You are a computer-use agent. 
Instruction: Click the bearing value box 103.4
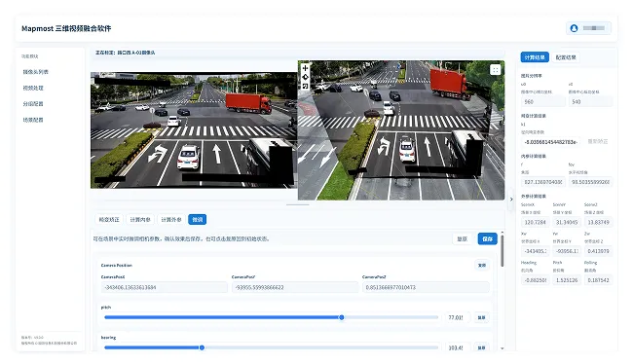(x=457, y=347)
